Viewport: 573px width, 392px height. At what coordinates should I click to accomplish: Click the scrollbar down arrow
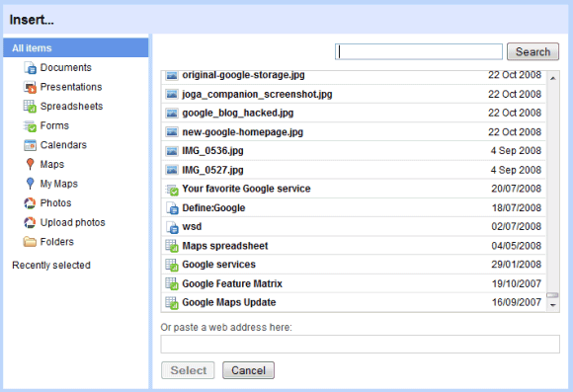[553, 305]
